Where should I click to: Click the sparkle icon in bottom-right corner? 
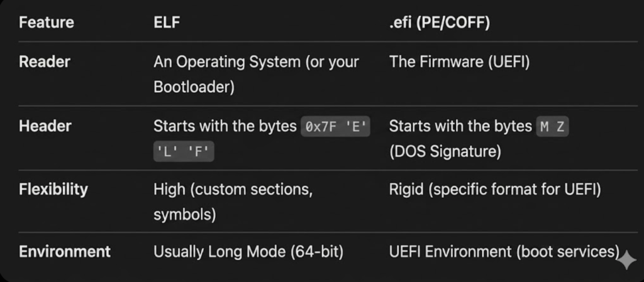click(x=627, y=261)
